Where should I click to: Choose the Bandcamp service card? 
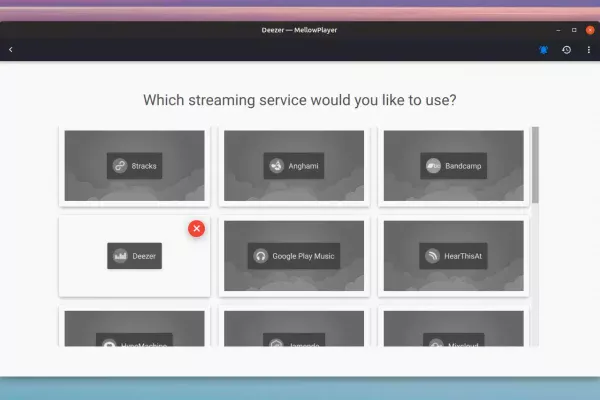click(453, 166)
